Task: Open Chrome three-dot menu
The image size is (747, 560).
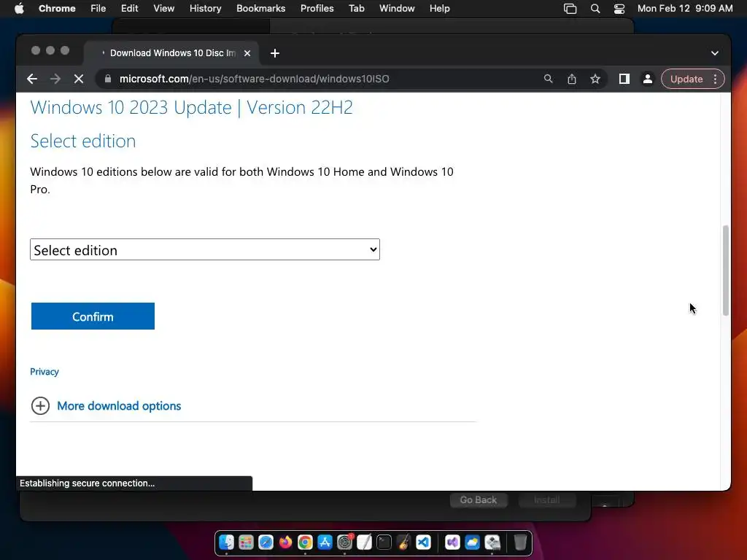Action: pyautogui.click(x=715, y=79)
